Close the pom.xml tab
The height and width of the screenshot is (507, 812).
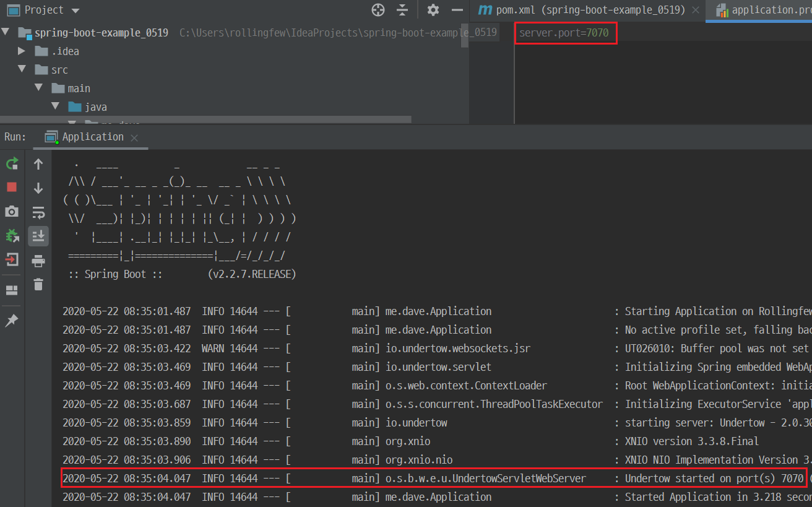tap(696, 11)
